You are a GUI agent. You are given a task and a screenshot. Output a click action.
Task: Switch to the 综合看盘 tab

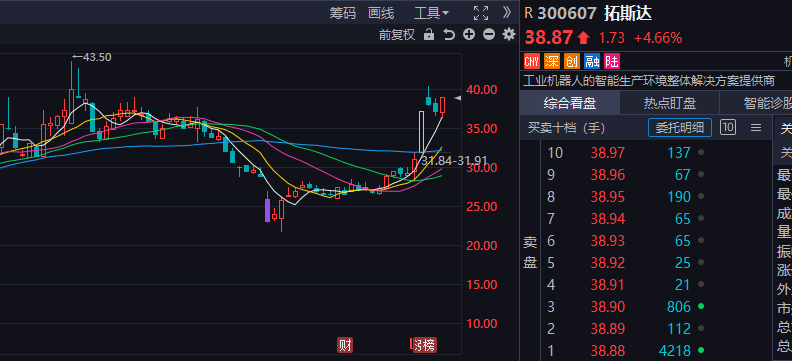570,103
